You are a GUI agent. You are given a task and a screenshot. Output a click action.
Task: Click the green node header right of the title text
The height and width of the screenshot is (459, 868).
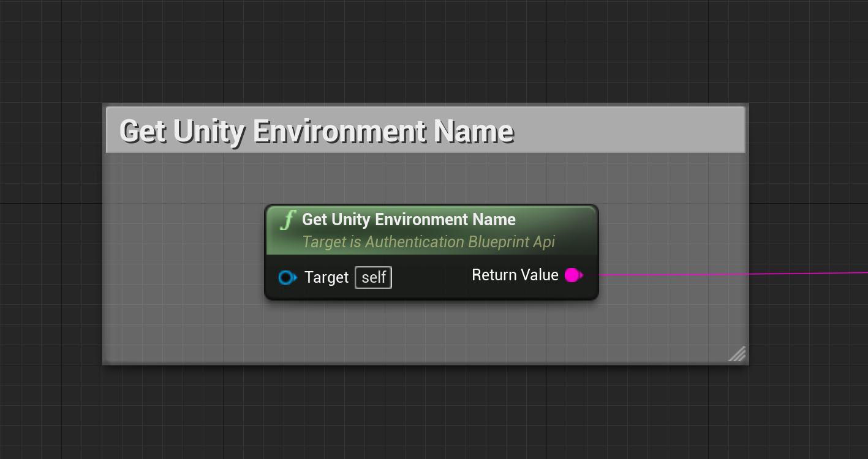[557, 220]
